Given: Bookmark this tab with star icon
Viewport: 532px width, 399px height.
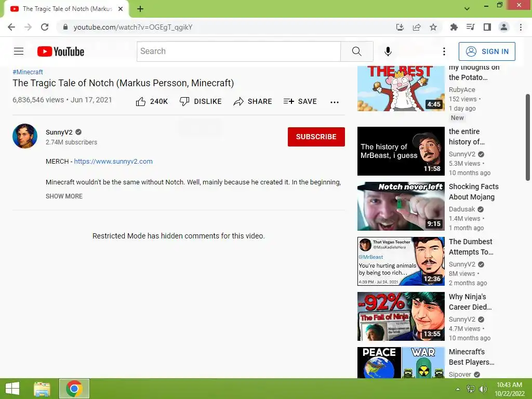Looking at the screenshot, I should (433, 27).
